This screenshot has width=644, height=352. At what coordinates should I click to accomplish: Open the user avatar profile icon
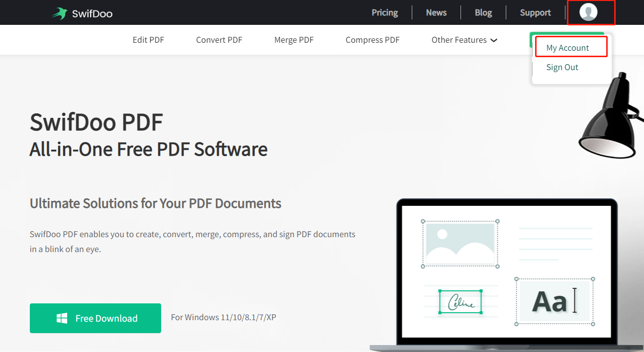coord(588,12)
